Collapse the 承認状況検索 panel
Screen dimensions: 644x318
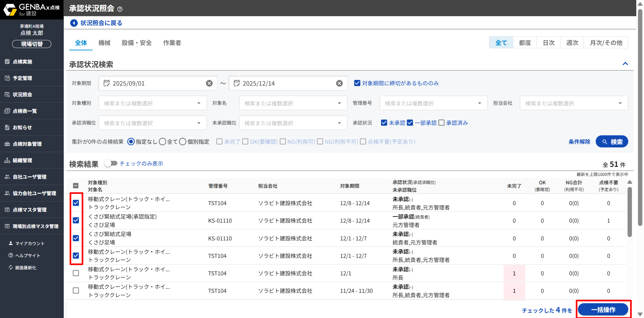click(625, 64)
